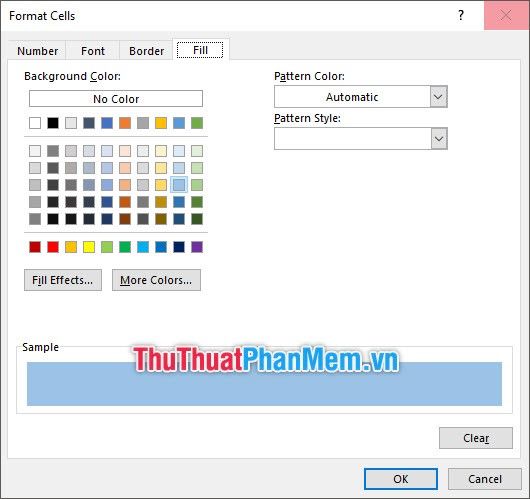Image resolution: width=530 pixels, height=499 pixels.
Task: Pick the purple standard color swatch
Action: 197,247
